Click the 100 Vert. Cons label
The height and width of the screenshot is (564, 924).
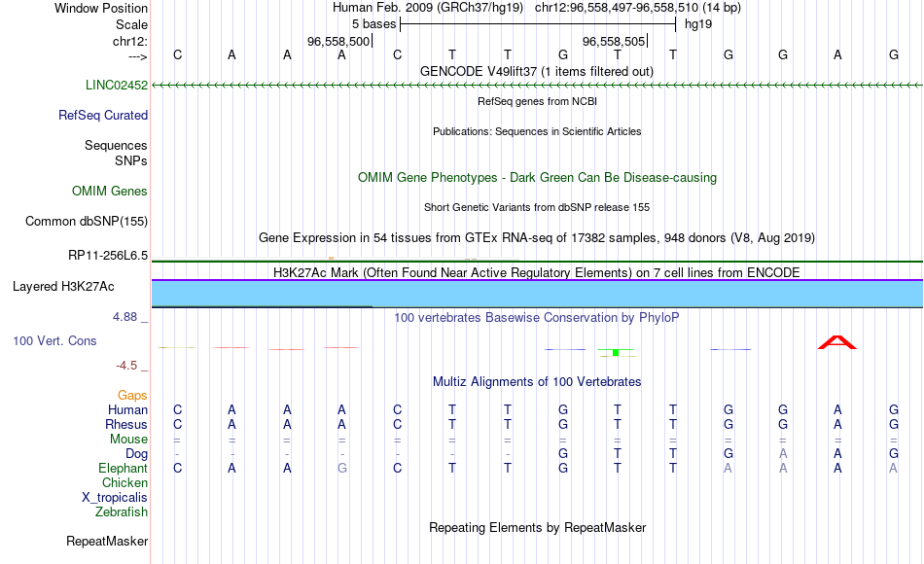pyautogui.click(x=54, y=340)
